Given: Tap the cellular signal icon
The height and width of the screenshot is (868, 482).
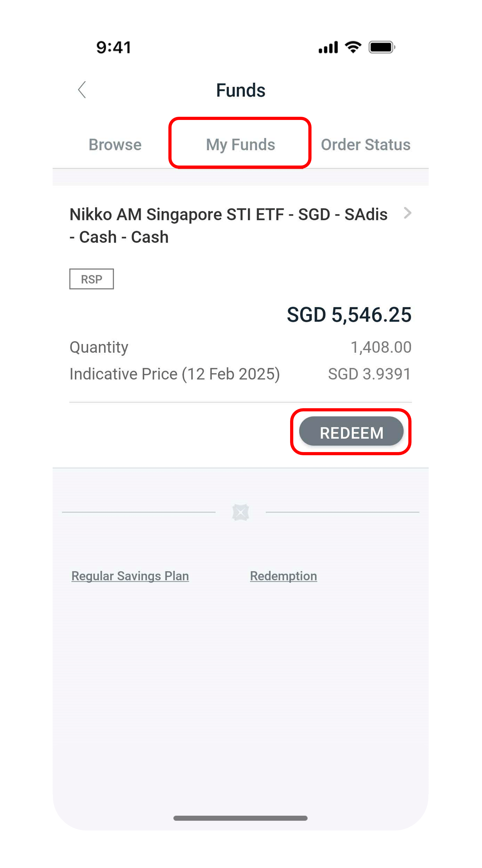Looking at the screenshot, I should point(328,47).
